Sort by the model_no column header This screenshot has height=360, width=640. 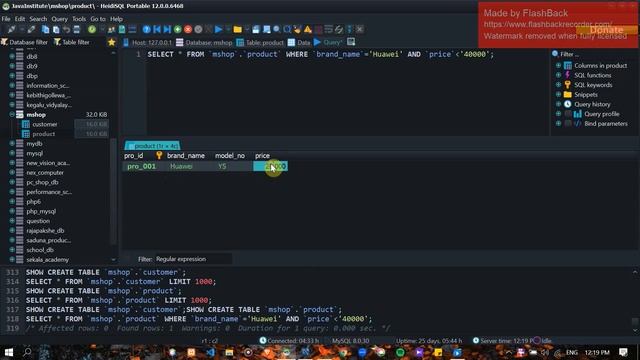point(230,156)
